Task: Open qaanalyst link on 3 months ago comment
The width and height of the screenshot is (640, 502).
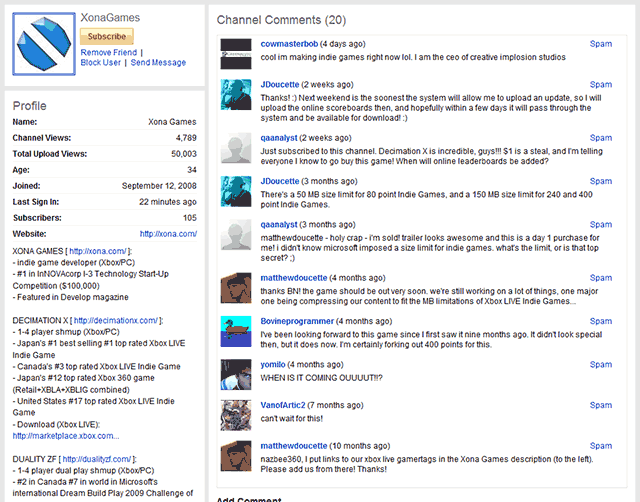Action: (279, 224)
